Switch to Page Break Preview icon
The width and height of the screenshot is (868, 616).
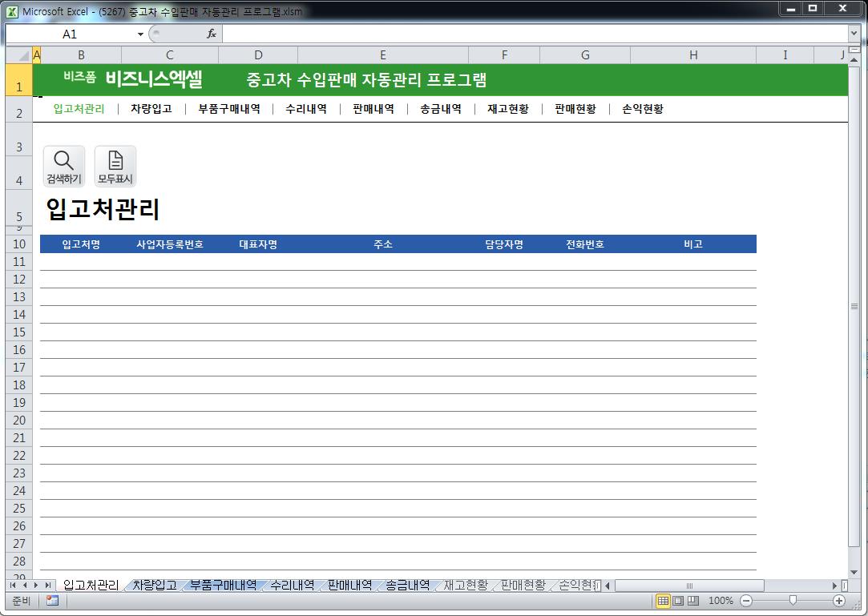(x=693, y=601)
